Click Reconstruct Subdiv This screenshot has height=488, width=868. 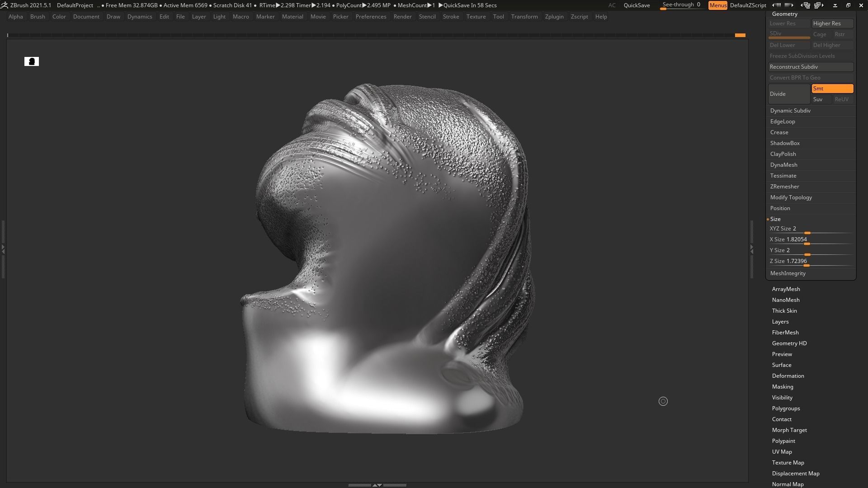[x=811, y=67]
